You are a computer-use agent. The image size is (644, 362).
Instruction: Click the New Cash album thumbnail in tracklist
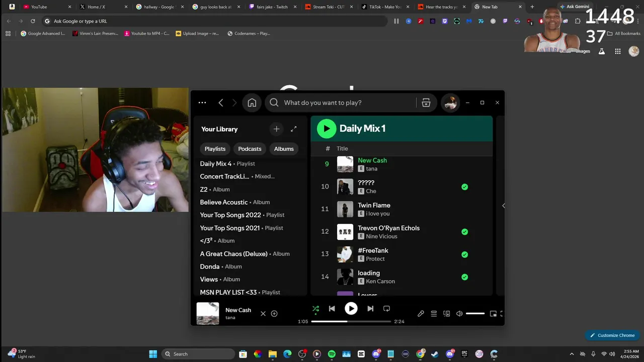pos(345,164)
